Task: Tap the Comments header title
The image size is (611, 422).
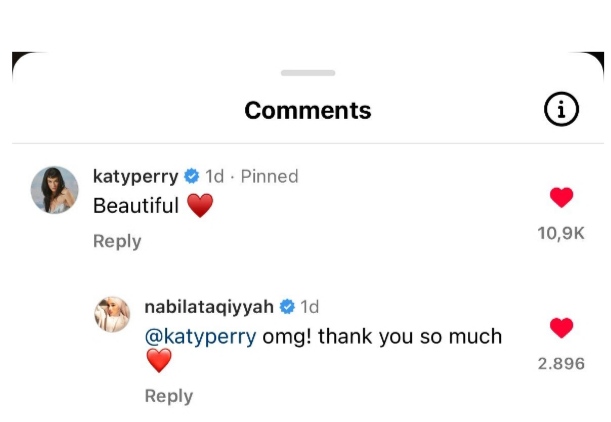Action: click(307, 110)
